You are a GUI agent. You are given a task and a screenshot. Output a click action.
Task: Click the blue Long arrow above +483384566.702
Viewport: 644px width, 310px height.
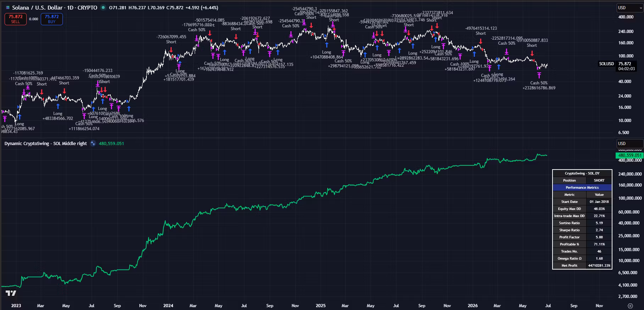[x=58, y=106]
